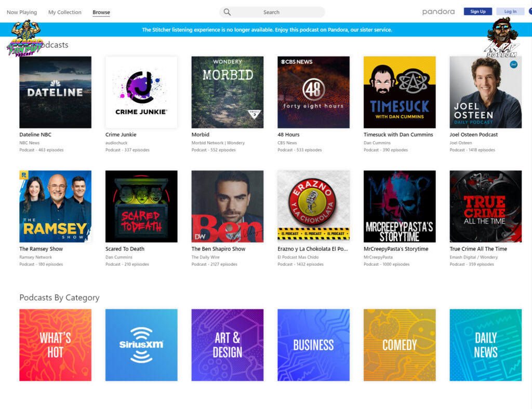
Task: Open True Crime All The Time cover
Action: click(486, 207)
